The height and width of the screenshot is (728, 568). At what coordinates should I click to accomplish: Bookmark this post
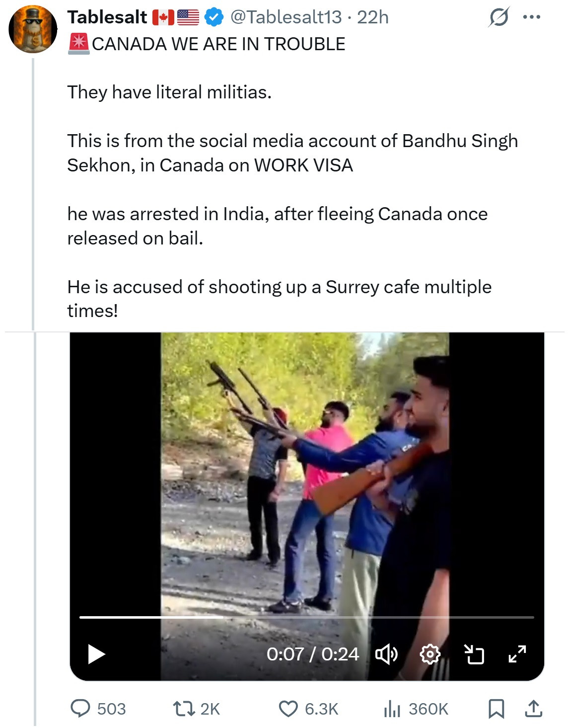coord(496,708)
